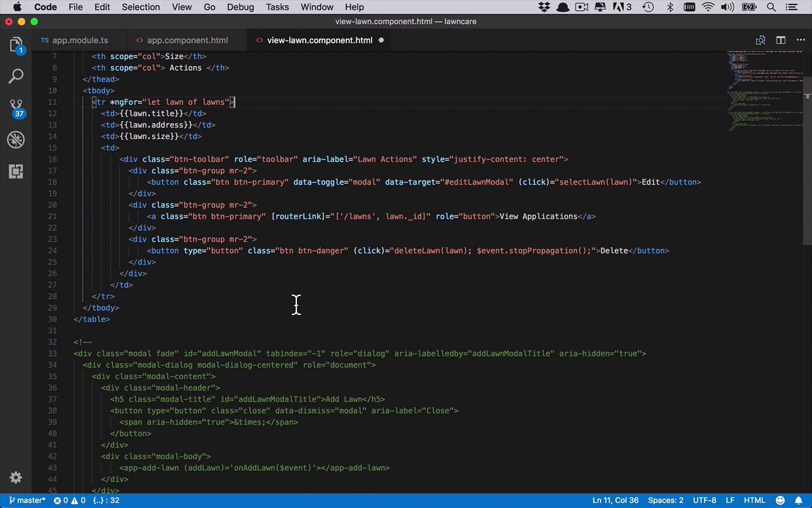Viewport: 812px width, 508px height.
Task: Click the Open Changes icon in editor toolbar
Action: 761,40
